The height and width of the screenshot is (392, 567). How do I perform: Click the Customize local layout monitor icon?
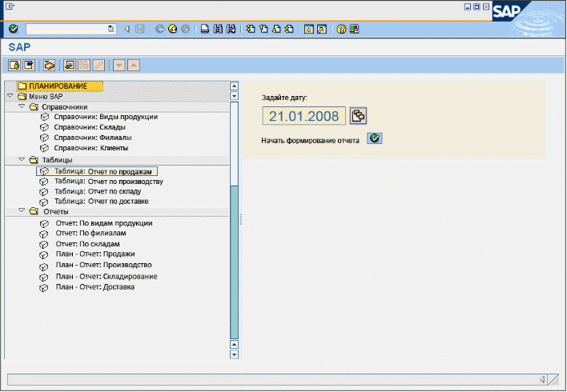354,29
